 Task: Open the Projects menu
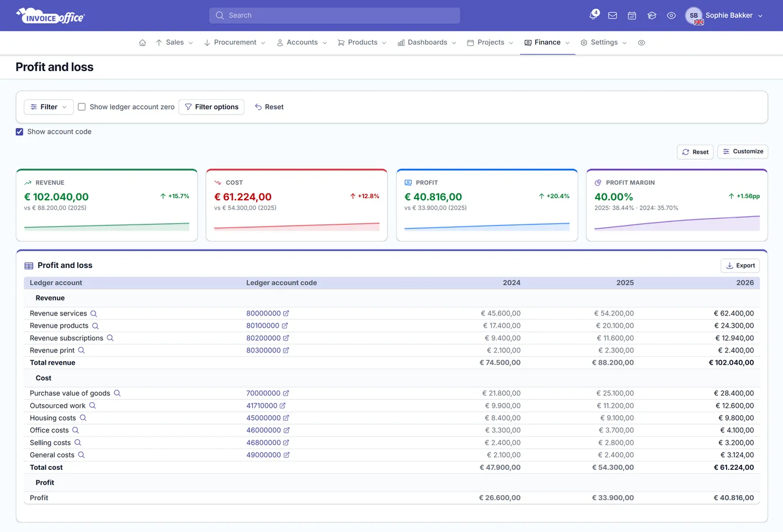pyautogui.click(x=490, y=43)
